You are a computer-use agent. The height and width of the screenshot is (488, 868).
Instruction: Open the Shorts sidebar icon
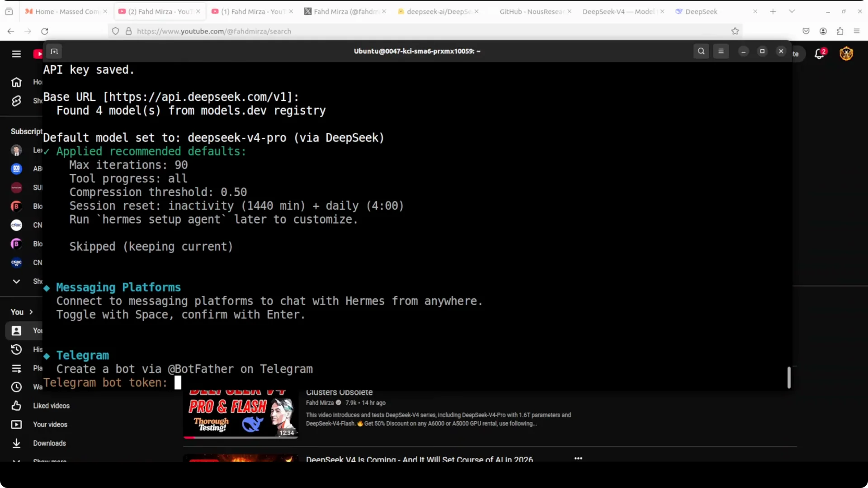click(16, 101)
